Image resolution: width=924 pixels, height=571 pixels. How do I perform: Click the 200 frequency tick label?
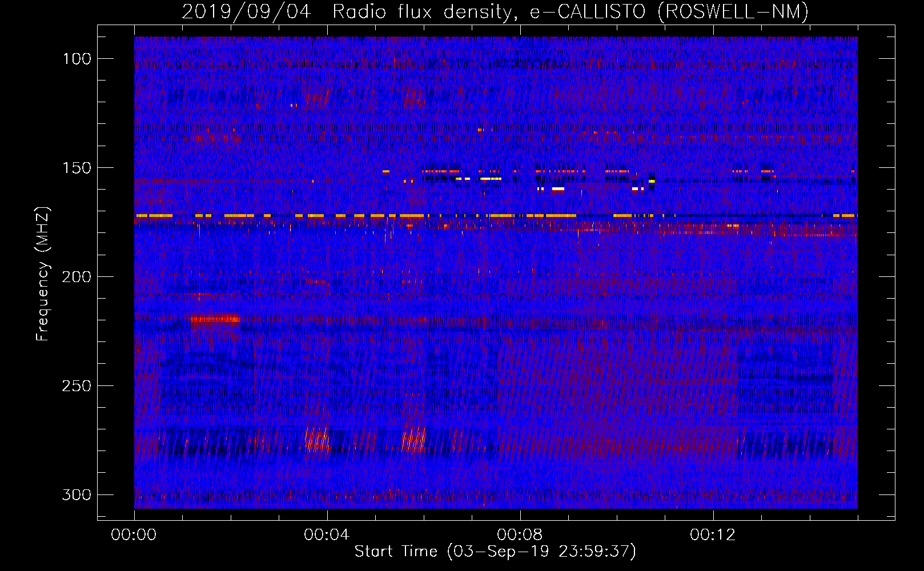77,277
